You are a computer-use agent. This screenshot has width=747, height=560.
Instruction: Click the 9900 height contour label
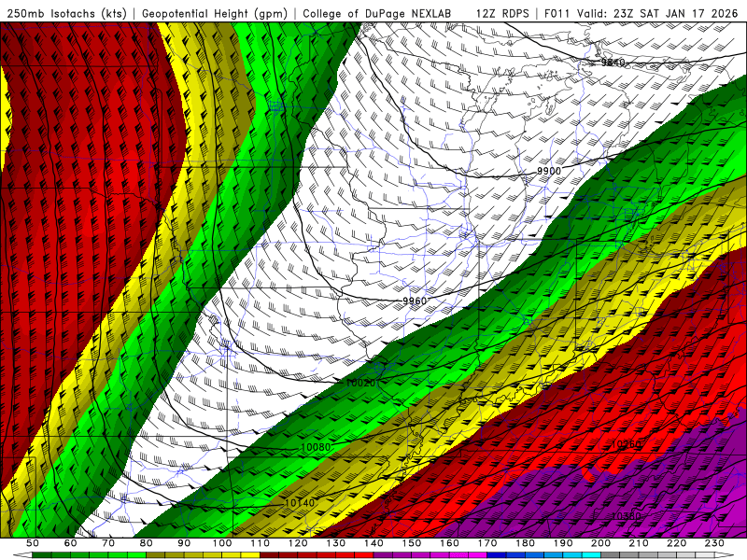click(x=549, y=171)
